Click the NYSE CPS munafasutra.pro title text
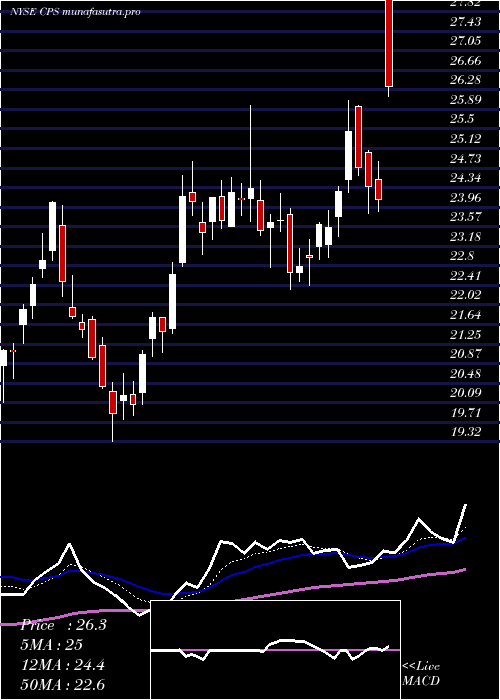Image resolution: width=500 pixels, height=700 pixels. tap(75, 11)
